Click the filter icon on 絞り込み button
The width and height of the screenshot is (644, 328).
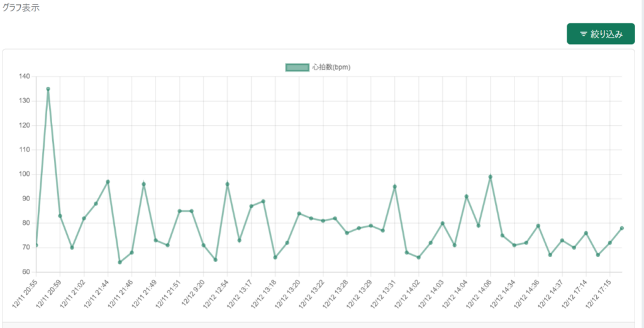pyautogui.click(x=584, y=34)
